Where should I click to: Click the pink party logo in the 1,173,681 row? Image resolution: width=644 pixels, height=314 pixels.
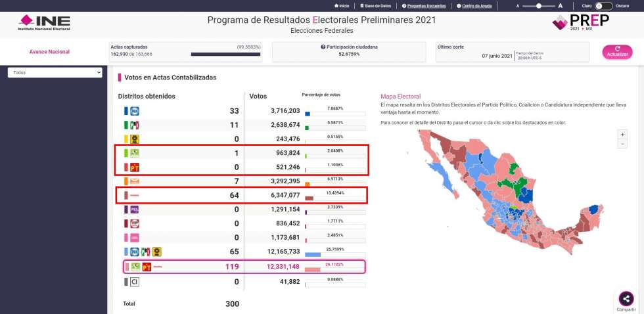135,238
